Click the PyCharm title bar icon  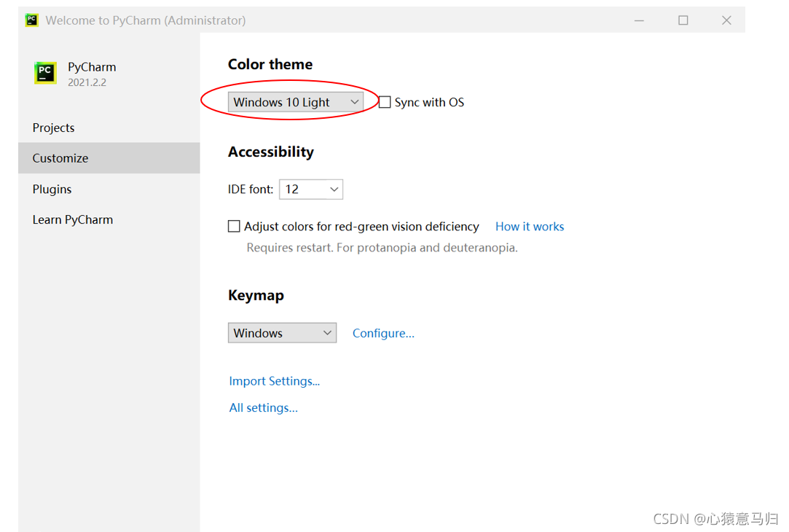[32, 20]
